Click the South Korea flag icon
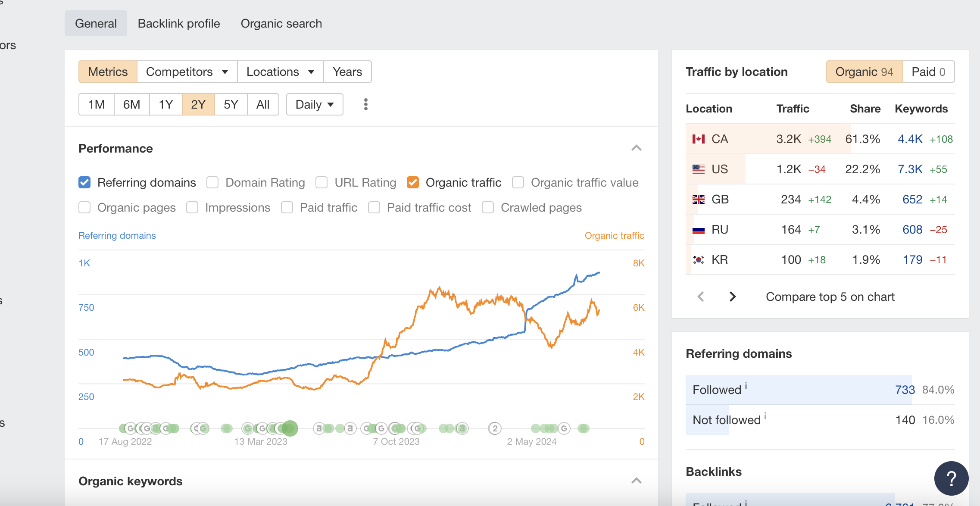This screenshot has width=980, height=506. click(x=698, y=259)
